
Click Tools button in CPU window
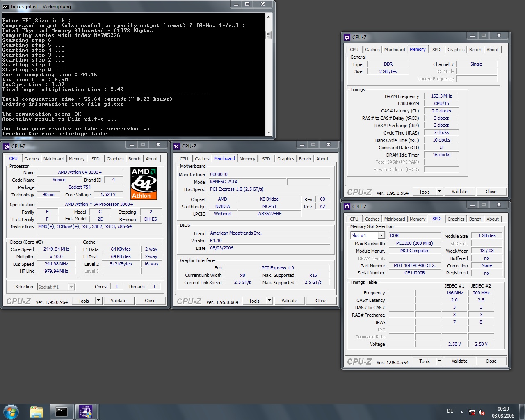coord(84,301)
